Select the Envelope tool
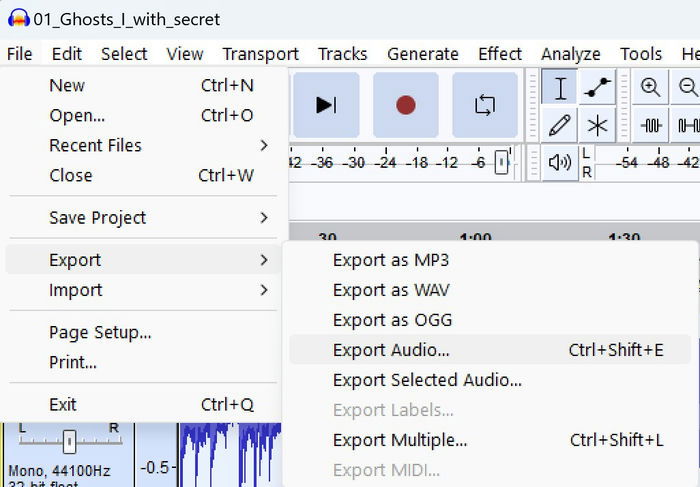 597,87
